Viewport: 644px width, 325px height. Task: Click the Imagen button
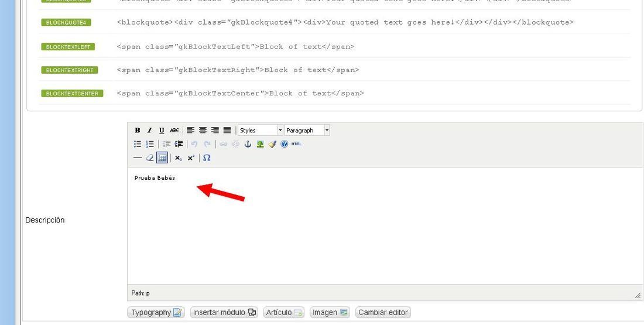[x=330, y=312]
